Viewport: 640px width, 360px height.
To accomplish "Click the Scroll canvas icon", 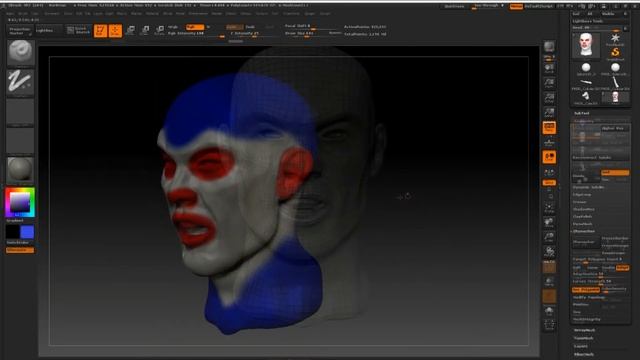I will coord(549,68).
